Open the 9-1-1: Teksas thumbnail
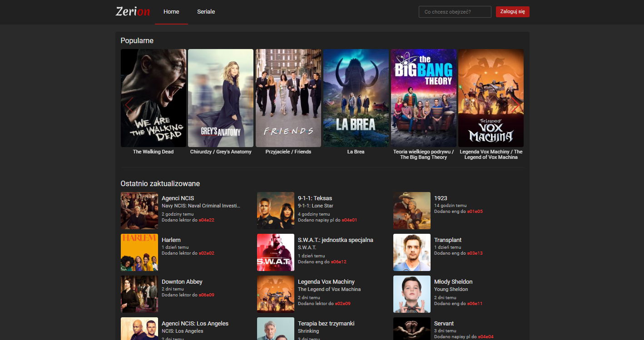Screen dimensions: 644x340 coord(276,211)
